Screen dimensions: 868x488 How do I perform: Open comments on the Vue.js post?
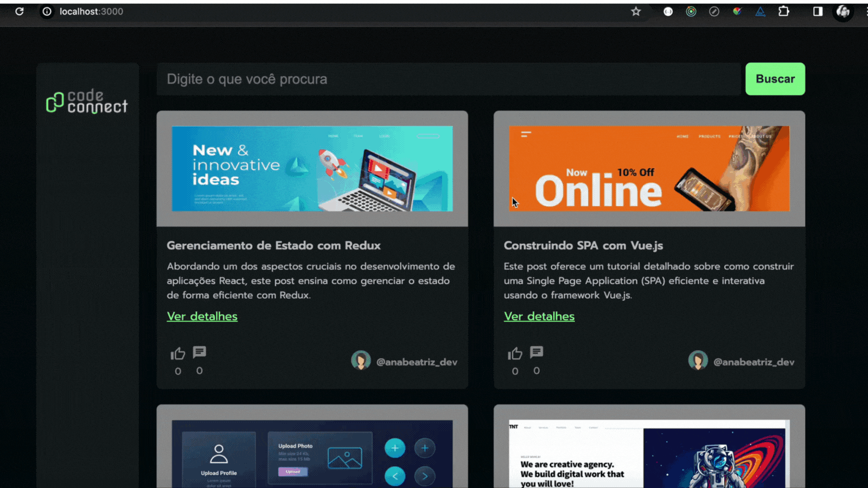pyautogui.click(x=537, y=352)
